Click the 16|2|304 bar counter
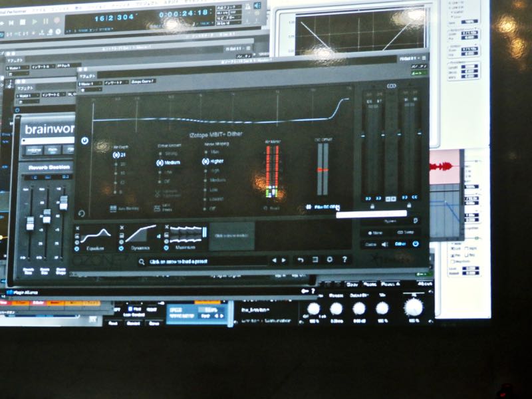The width and height of the screenshot is (532, 399). click(x=114, y=18)
